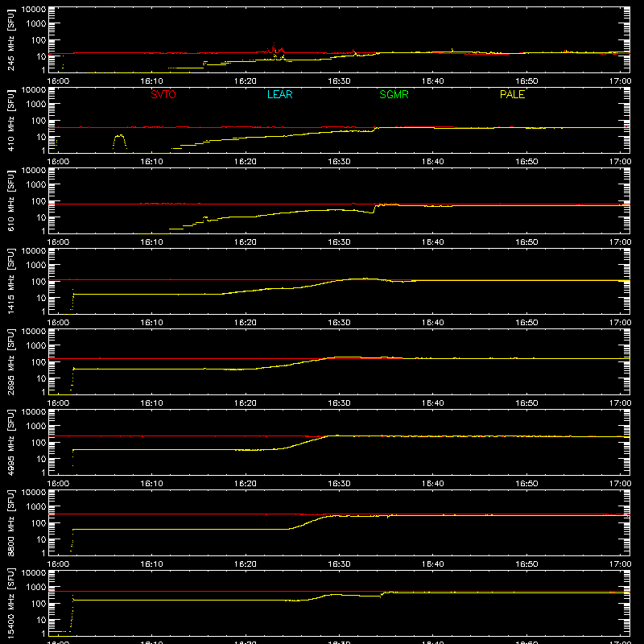The height and width of the screenshot is (644, 644).
Task: Click 16:30 label under the 245 MHz panel
Action: (339, 81)
